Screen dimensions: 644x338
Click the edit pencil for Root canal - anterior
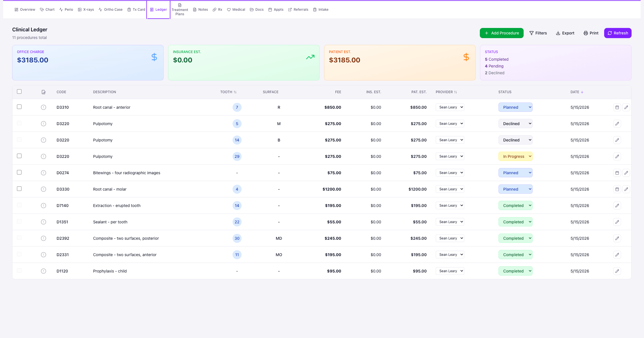pyautogui.click(x=626, y=107)
